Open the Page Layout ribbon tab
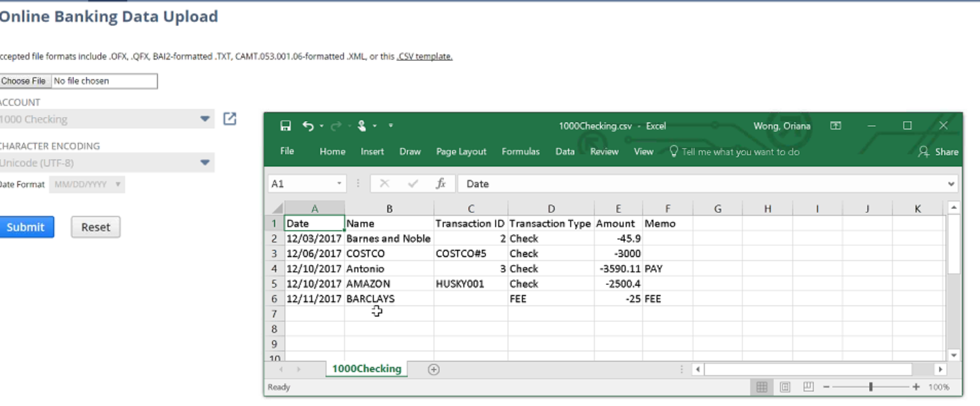This screenshot has height=406, width=980. click(x=461, y=151)
